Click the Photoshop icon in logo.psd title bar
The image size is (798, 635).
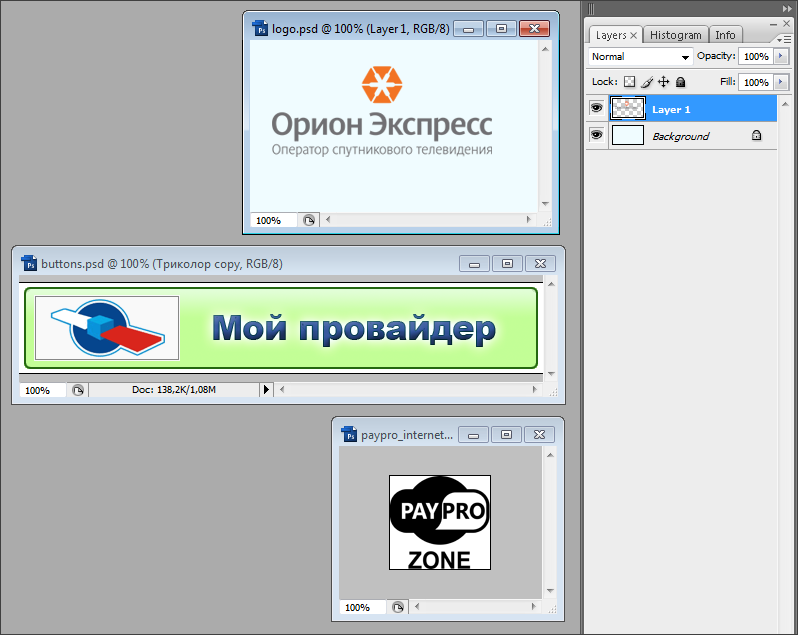(260, 28)
